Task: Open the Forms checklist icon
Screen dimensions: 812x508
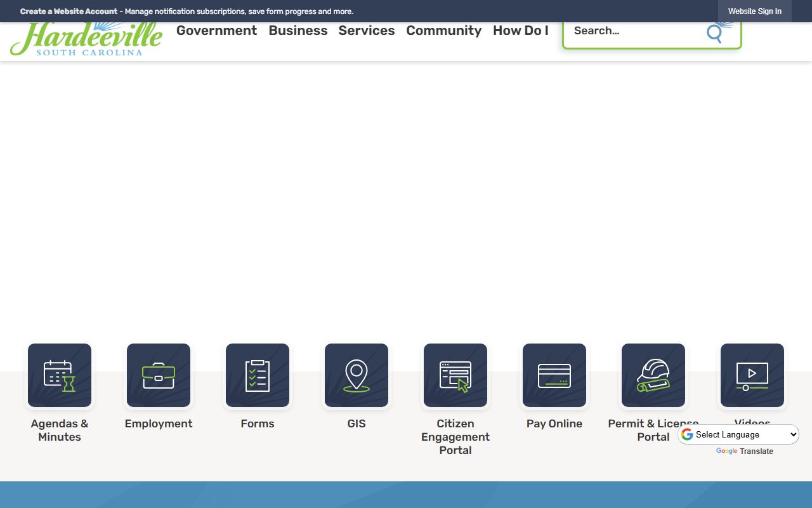Action: pyautogui.click(x=258, y=375)
